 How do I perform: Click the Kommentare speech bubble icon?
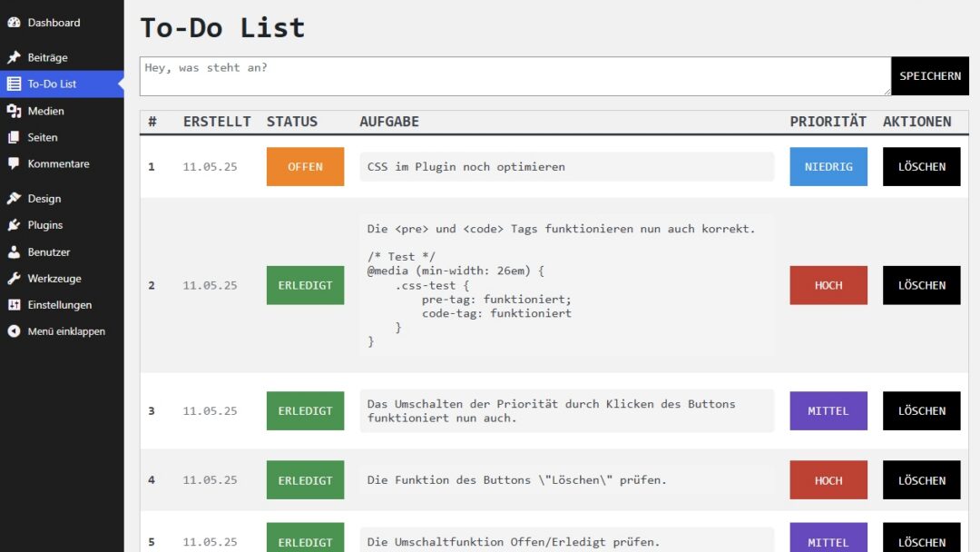coord(14,164)
